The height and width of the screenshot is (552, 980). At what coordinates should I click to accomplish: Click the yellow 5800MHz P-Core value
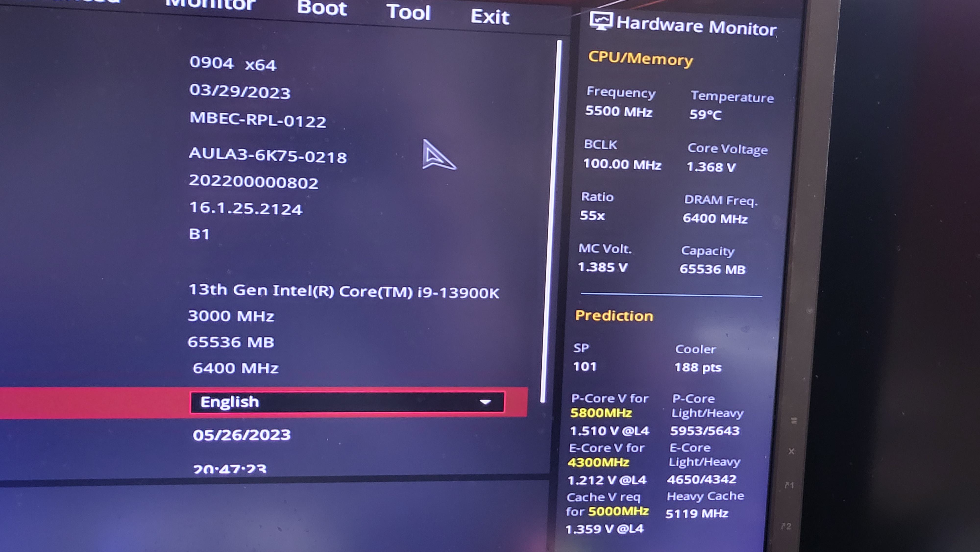(601, 413)
